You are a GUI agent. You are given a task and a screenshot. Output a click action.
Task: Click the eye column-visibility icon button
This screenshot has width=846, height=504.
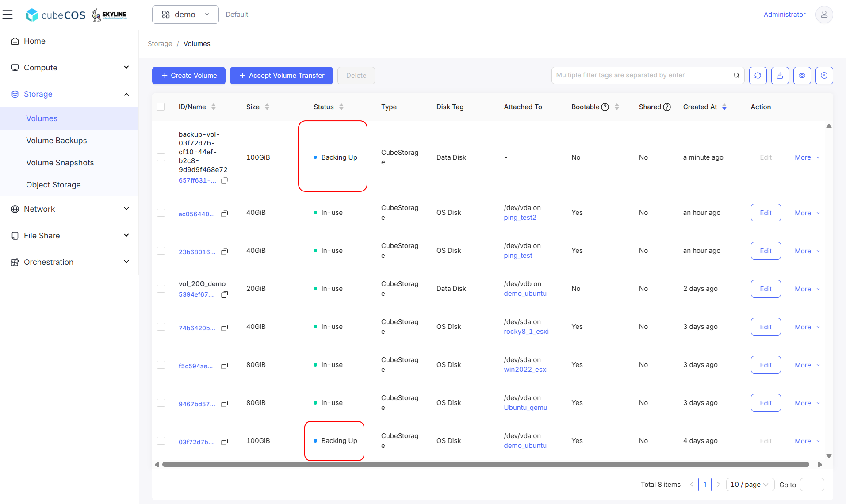pos(802,76)
